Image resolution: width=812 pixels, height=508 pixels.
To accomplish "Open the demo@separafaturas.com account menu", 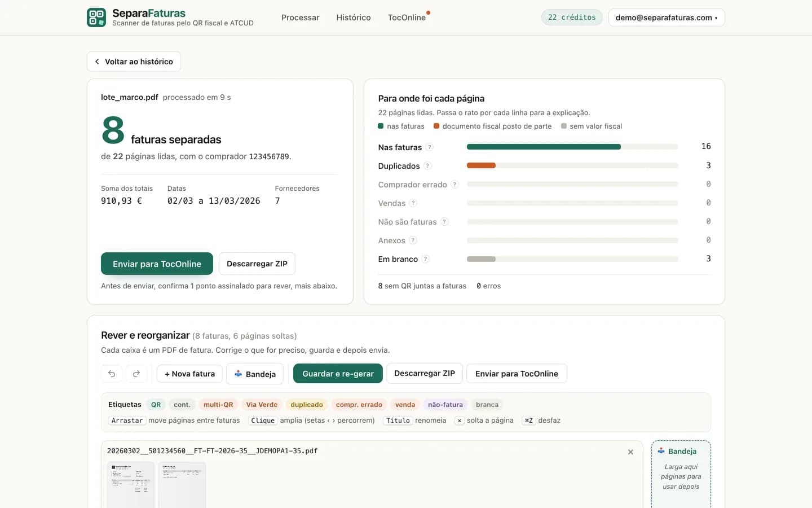I will click(667, 17).
